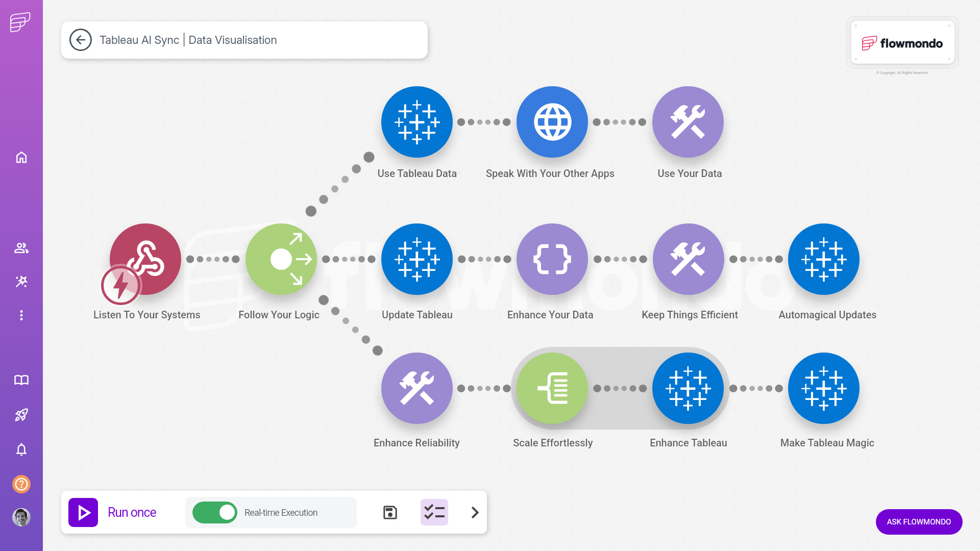Open the Team people icon in the sidebar

click(21, 248)
